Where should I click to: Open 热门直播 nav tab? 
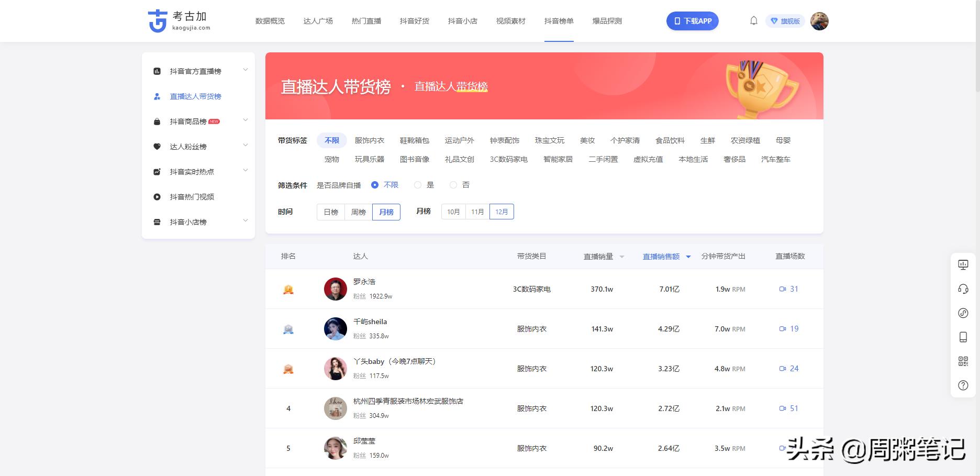click(x=366, y=21)
